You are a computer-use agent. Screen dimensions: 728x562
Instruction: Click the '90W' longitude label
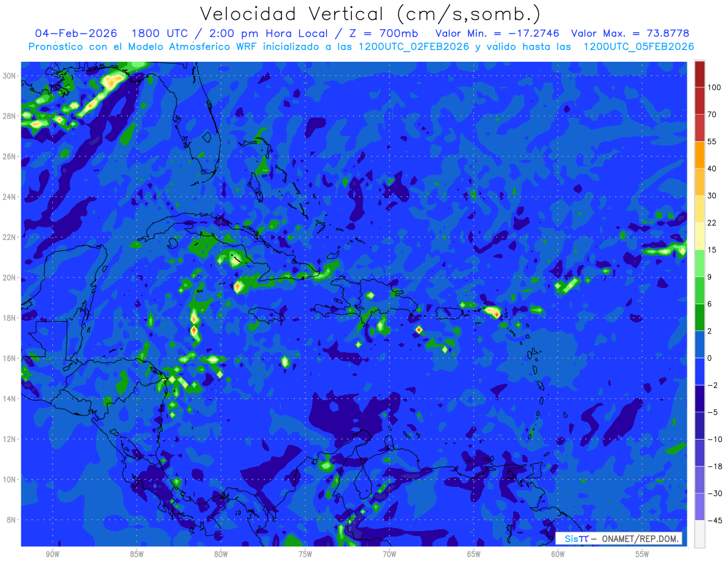click(52, 555)
